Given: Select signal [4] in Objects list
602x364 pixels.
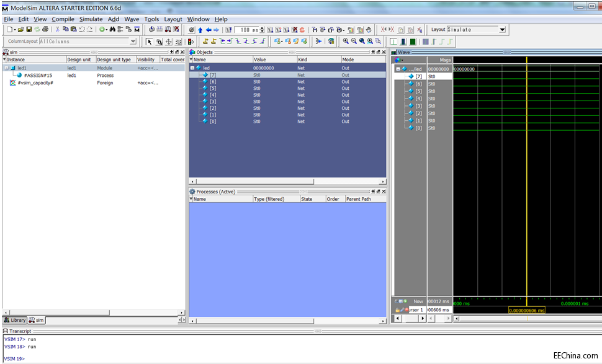Looking at the screenshot, I should click(212, 95).
